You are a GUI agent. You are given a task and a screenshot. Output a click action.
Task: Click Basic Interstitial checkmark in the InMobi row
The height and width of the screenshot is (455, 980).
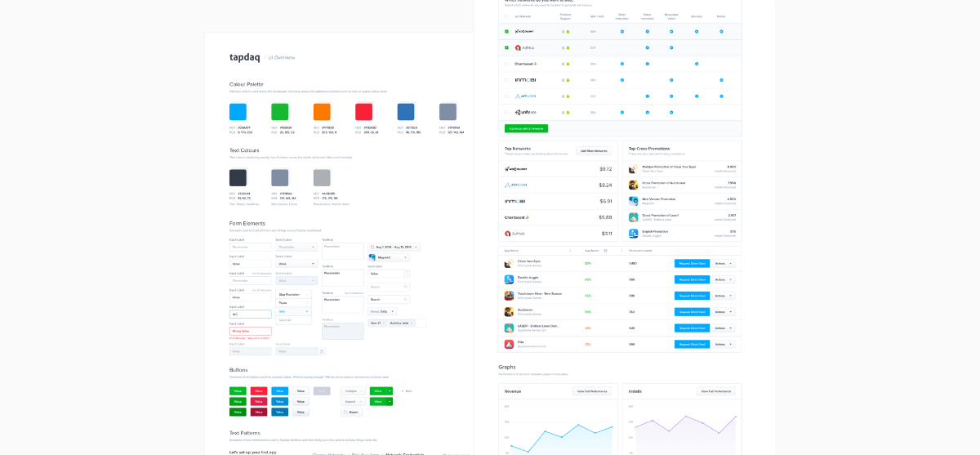click(621, 80)
